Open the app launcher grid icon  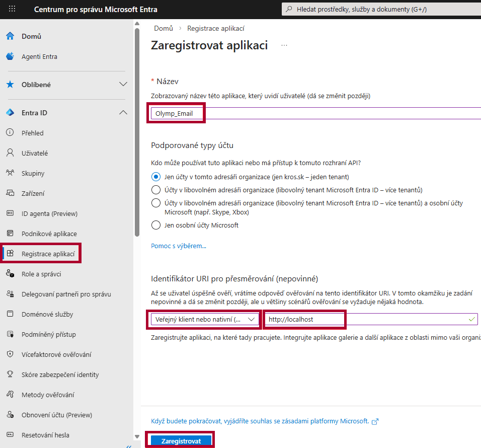[x=12, y=9]
